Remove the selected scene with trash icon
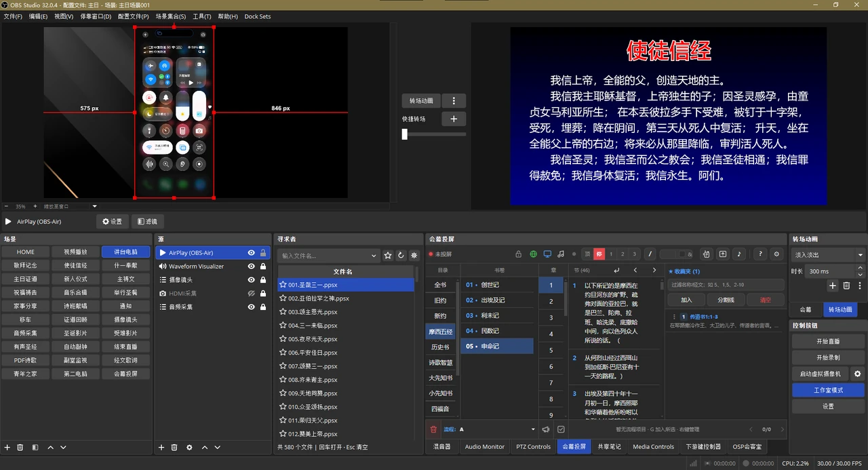Viewport: 868px width, 470px height. pos(20,448)
